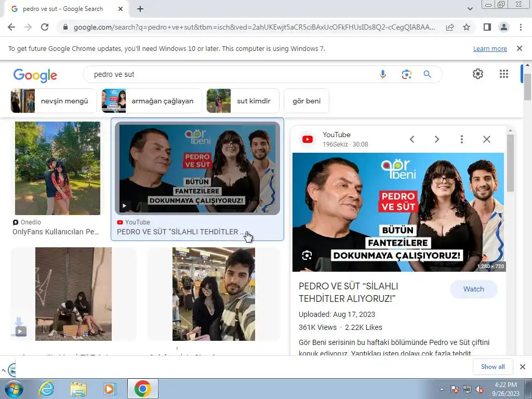This screenshot has height=399, width=532.
Task: Start voice search with microphone
Action: 383,74
